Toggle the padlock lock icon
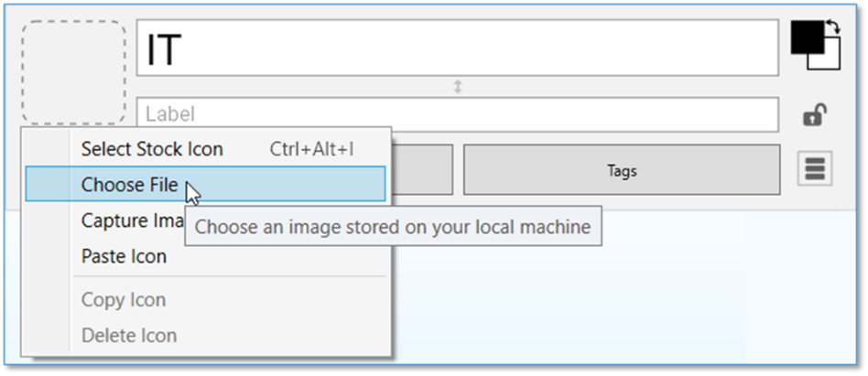 814,115
